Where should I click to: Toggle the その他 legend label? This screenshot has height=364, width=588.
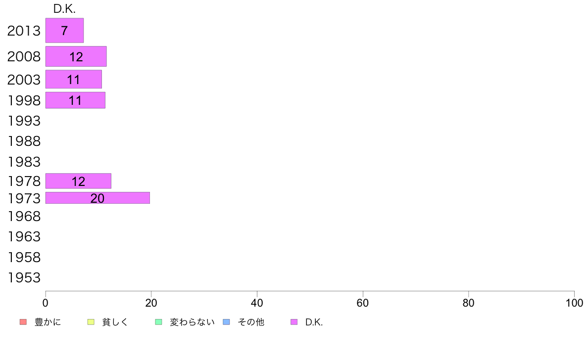251,322
